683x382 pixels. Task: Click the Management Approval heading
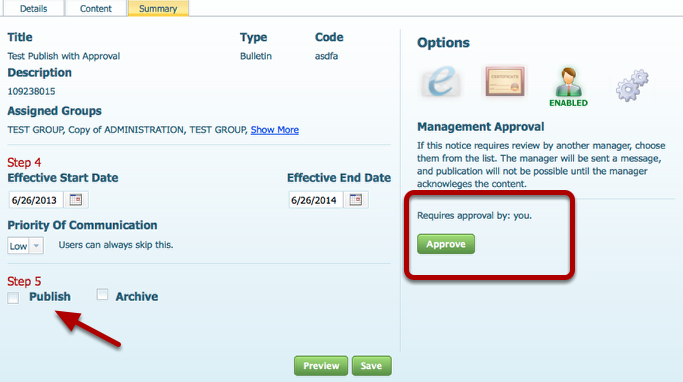(480, 127)
